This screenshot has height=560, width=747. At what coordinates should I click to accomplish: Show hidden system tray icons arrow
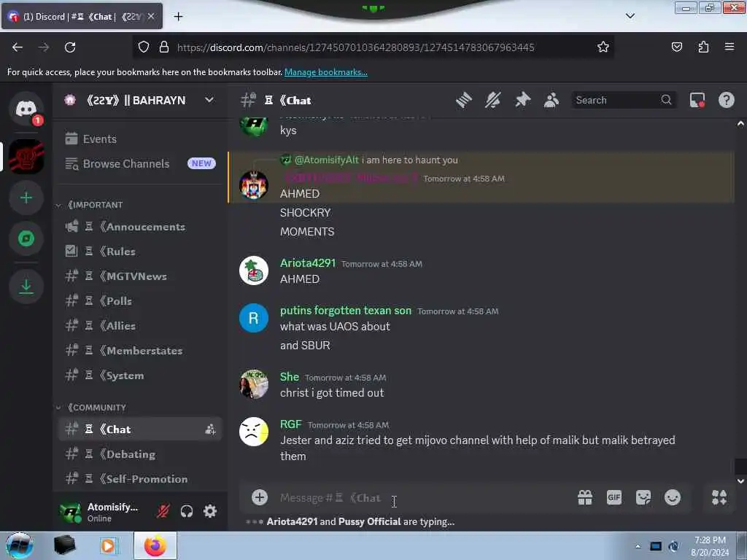pyautogui.click(x=638, y=546)
